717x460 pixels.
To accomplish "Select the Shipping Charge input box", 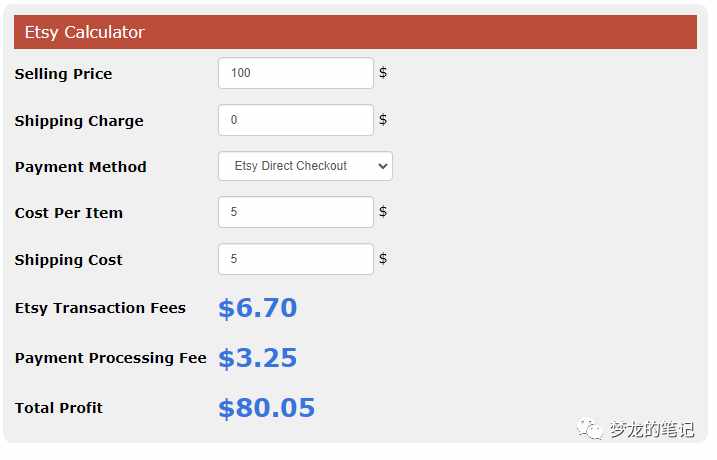I will coord(296,120).
